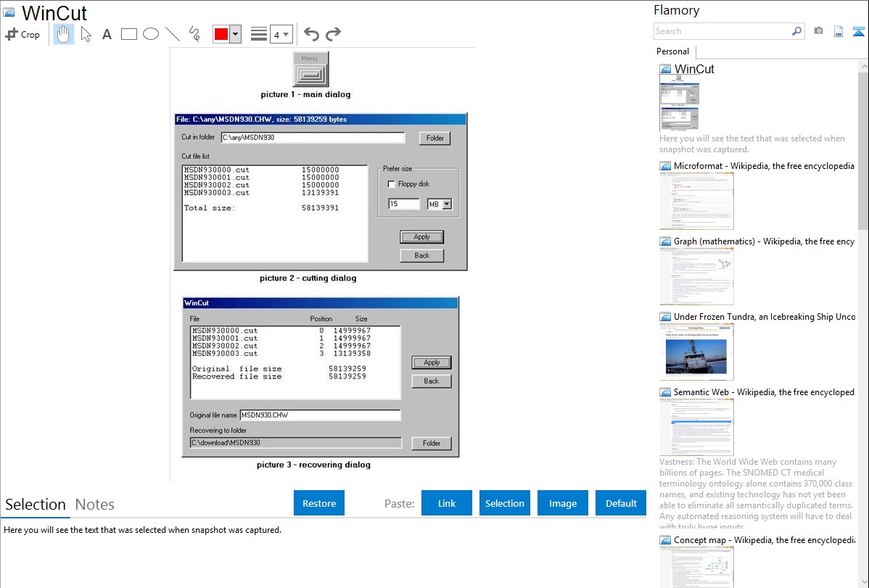The image size is (869, 588).
Task: Open the Notes tab
Action: (95, 505)
